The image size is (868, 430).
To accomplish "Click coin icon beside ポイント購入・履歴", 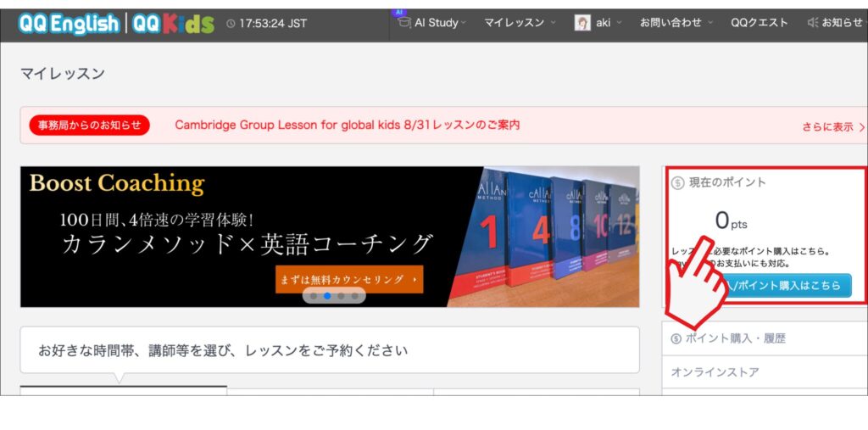I will 676,338.
